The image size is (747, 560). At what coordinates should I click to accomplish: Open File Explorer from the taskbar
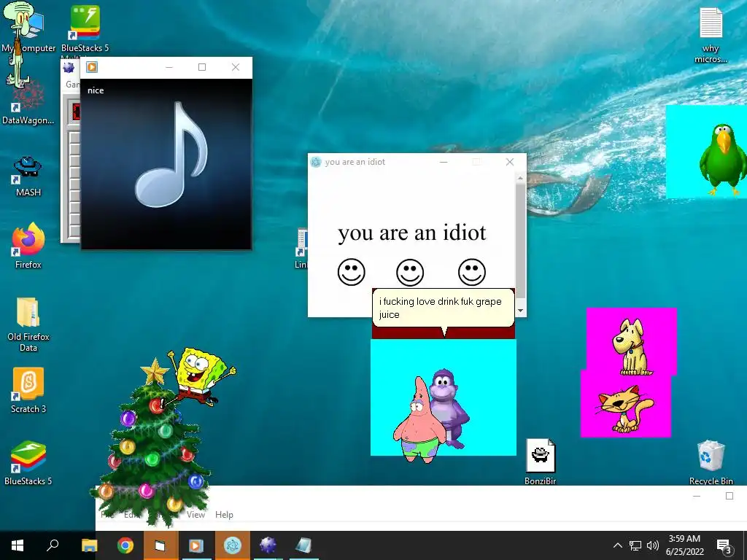(x=89, y=545)
